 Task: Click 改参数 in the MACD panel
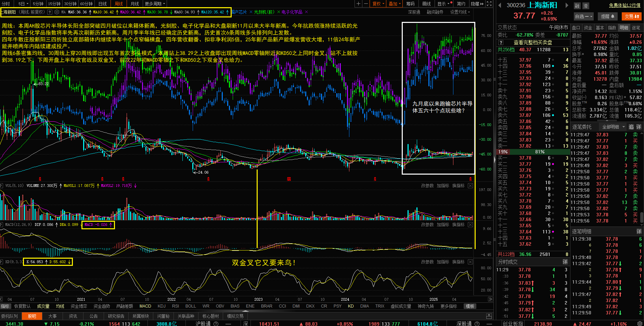[427, 225]
